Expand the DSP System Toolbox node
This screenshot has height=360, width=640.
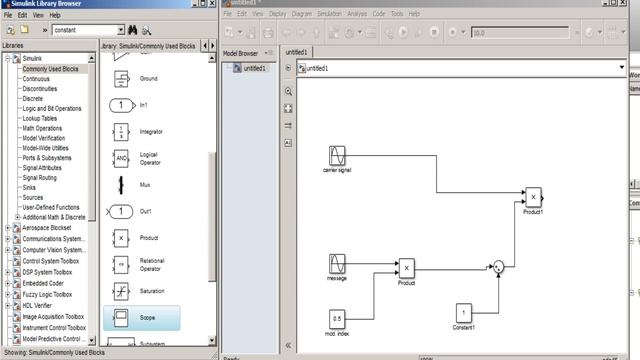7,272
